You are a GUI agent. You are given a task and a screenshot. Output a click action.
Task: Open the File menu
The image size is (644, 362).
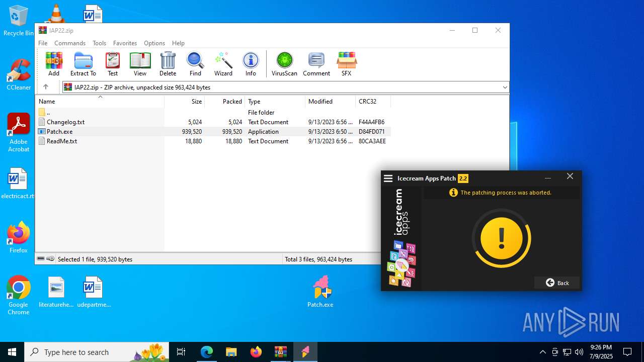coord(43,43)
